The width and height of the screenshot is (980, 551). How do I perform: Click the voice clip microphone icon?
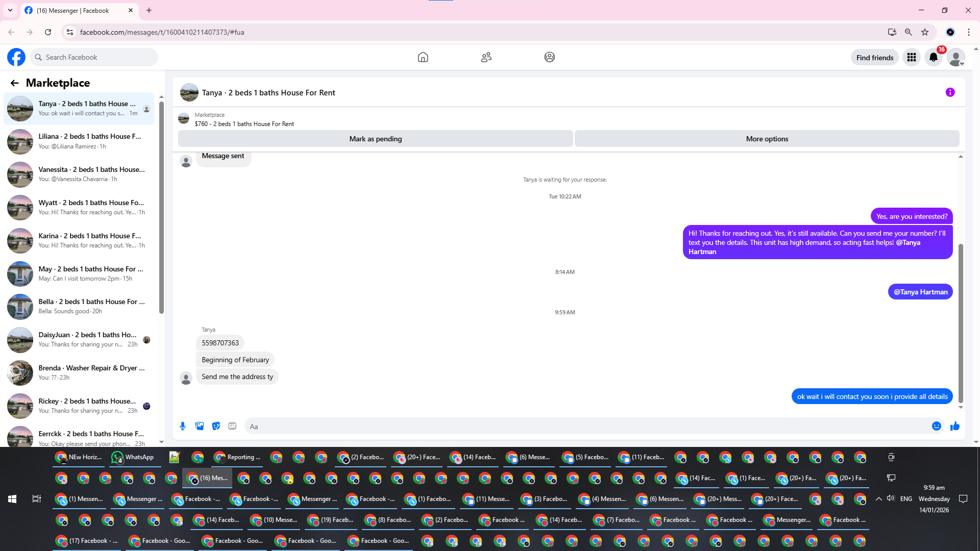click(x=183, y=426)
